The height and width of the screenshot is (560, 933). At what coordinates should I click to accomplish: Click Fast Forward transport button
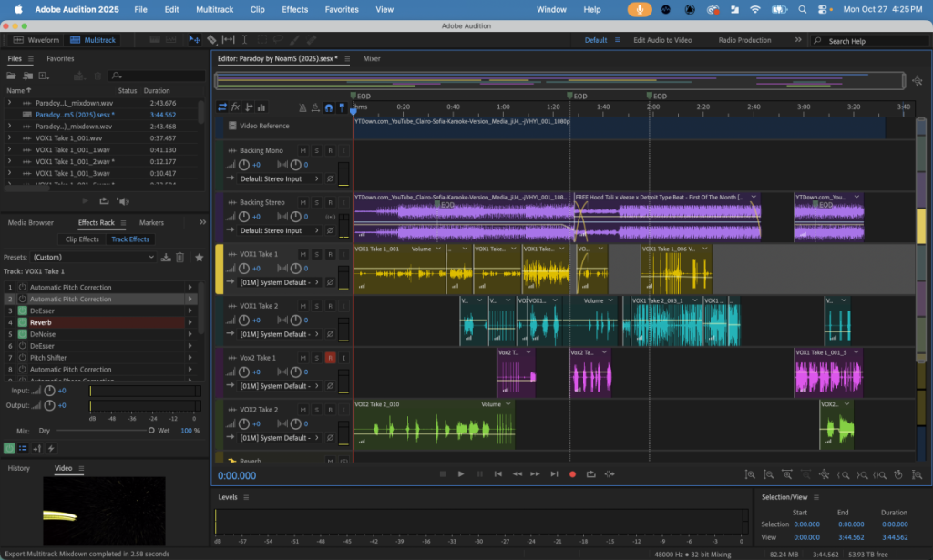click(x=535, y=473)
